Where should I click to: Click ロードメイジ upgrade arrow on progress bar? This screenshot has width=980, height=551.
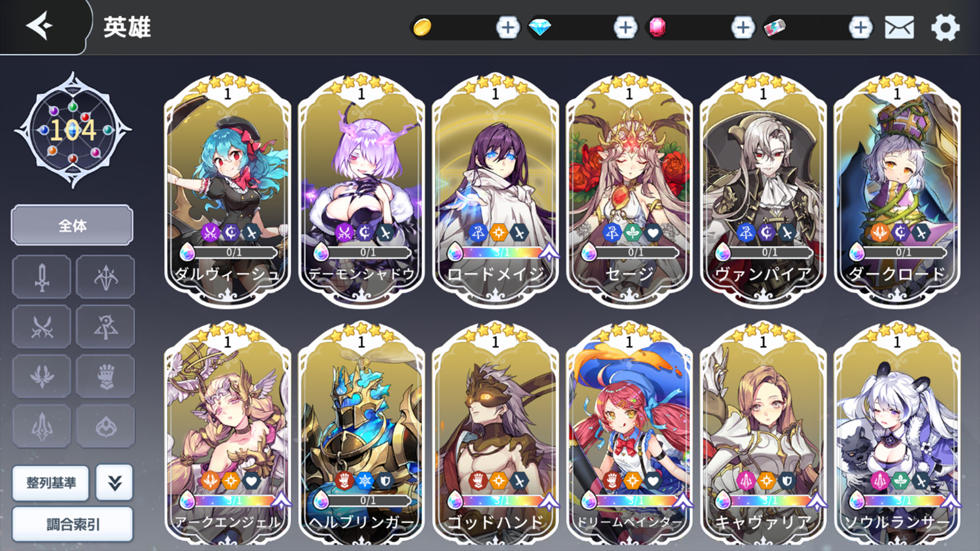549,252
